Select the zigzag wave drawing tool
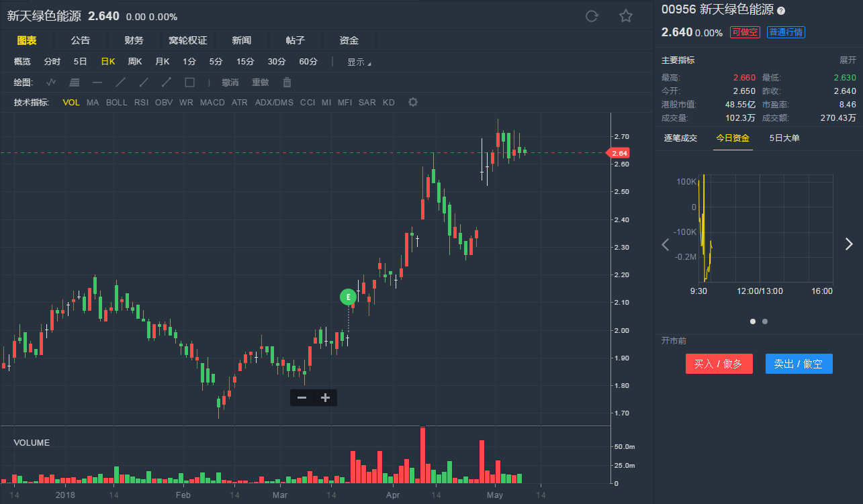 click(51, 83)
